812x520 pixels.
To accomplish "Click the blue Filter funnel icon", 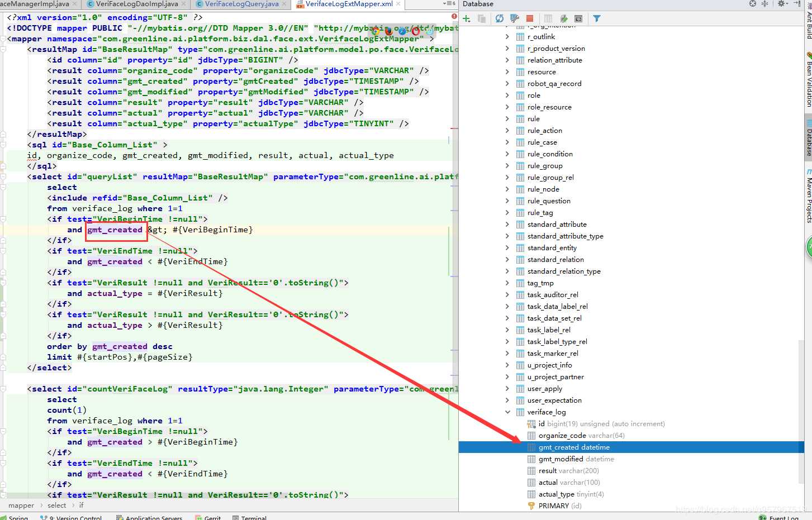I will pos(597,18).
